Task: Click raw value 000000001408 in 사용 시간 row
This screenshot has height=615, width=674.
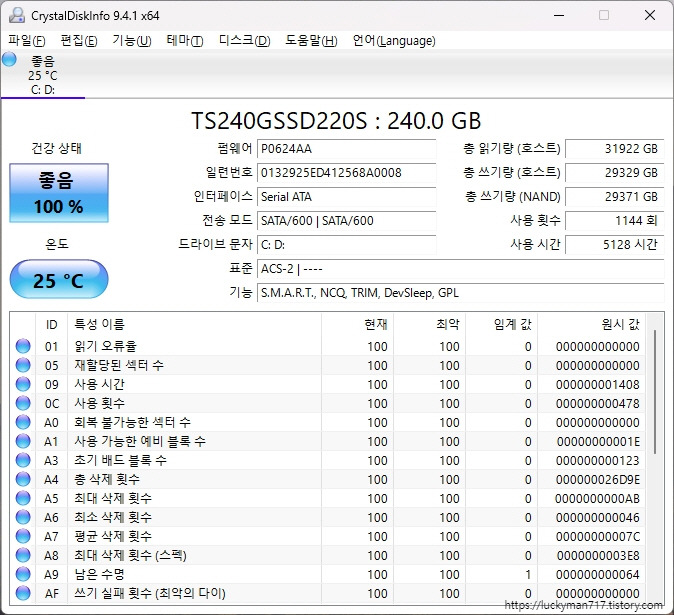Action: tap(597, 385)
